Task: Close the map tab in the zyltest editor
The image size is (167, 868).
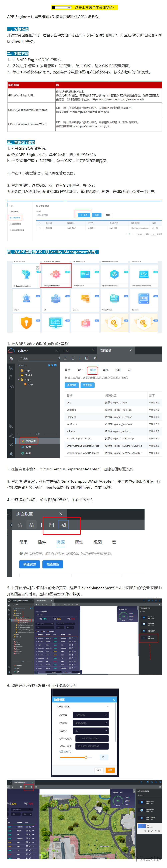Action: coord(93,350)
